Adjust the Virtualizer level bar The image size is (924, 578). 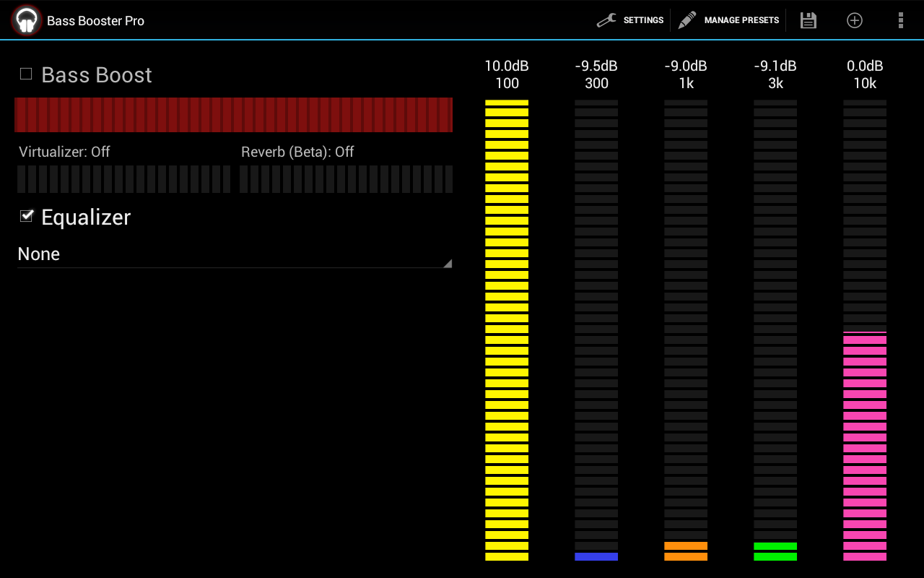pyautogui.click(x=123, y=179)
